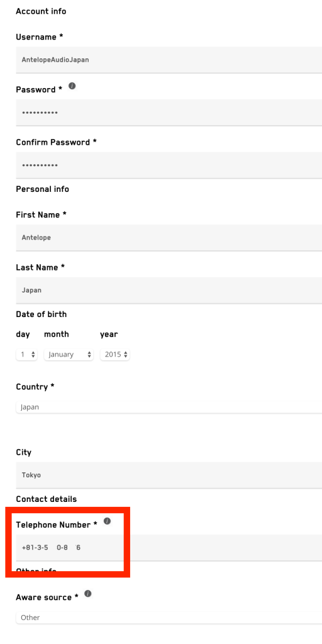Click into the Password input field
The image size is (322, 644).
[x=169, y=113]
